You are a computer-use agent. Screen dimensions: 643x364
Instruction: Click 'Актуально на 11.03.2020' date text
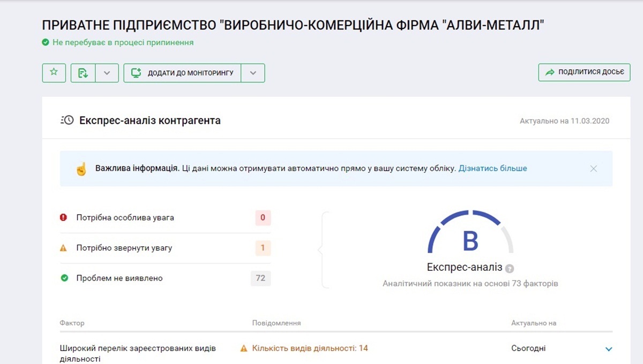tap(564, 121)
